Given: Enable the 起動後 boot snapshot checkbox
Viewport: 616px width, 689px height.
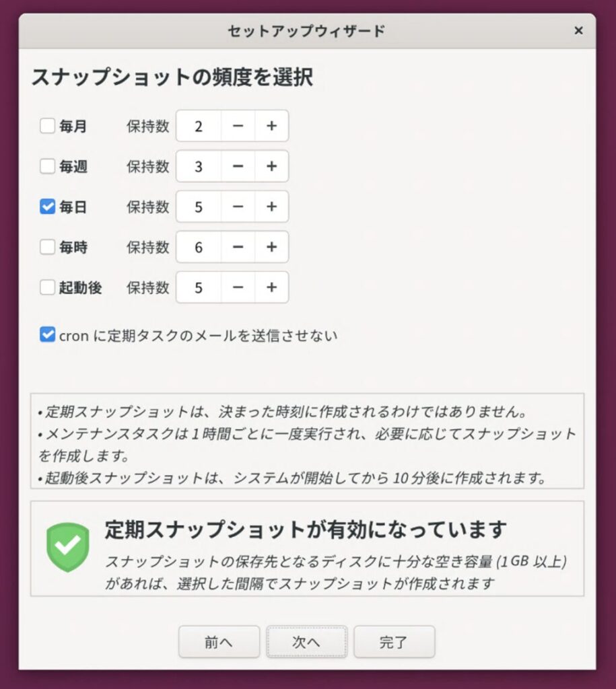Looking at the screenshot, I should click(47, 287).
